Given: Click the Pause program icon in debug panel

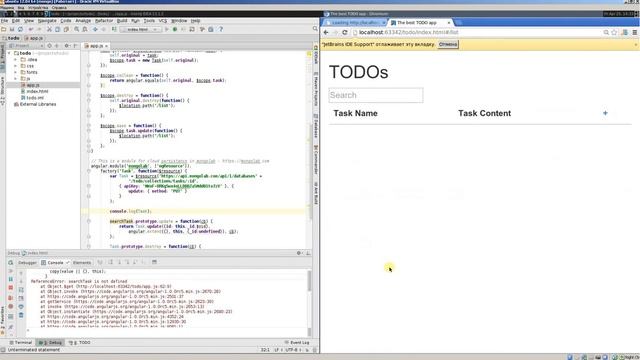Looking at the screenshot, I should coord(11,279).
